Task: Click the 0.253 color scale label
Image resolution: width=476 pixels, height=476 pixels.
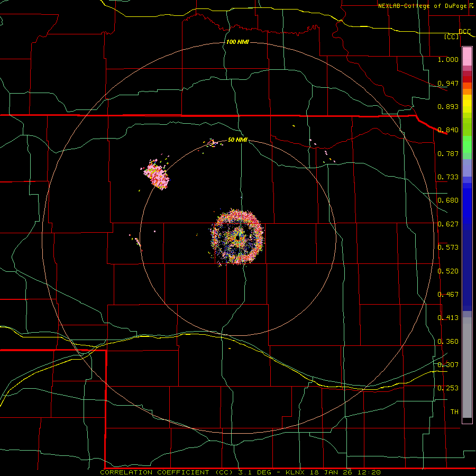Action: (x=448, y=388)
